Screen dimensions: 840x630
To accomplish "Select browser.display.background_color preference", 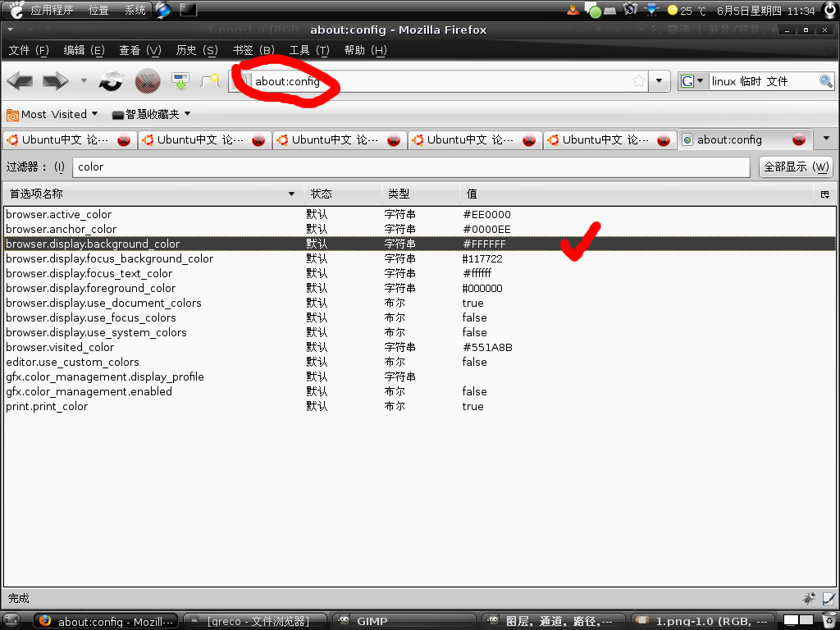I will (x=419, y=244).
